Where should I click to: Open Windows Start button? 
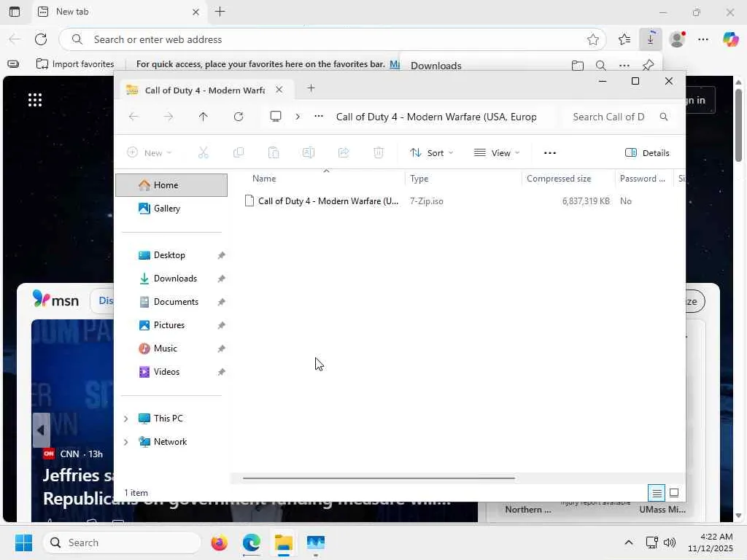tap(23, 542)
